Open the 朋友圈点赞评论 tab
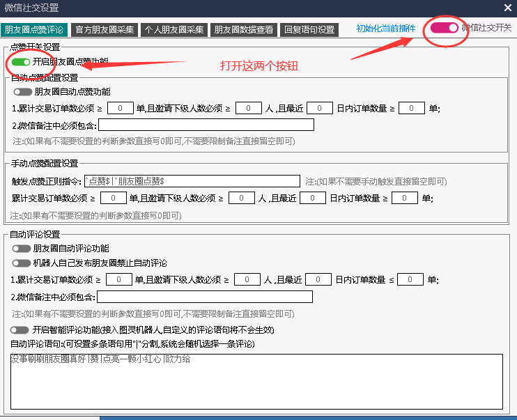Viewport: 517px width, 420px height. point(33,30)
